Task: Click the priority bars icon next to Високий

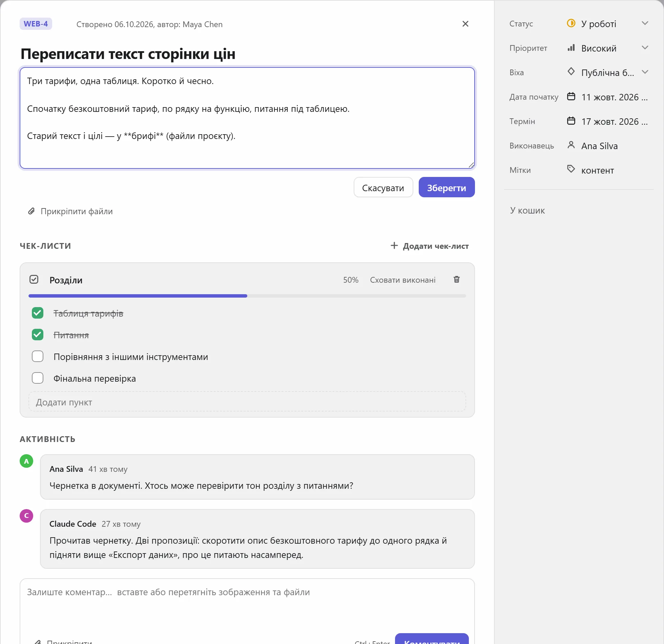Action: 571,47
